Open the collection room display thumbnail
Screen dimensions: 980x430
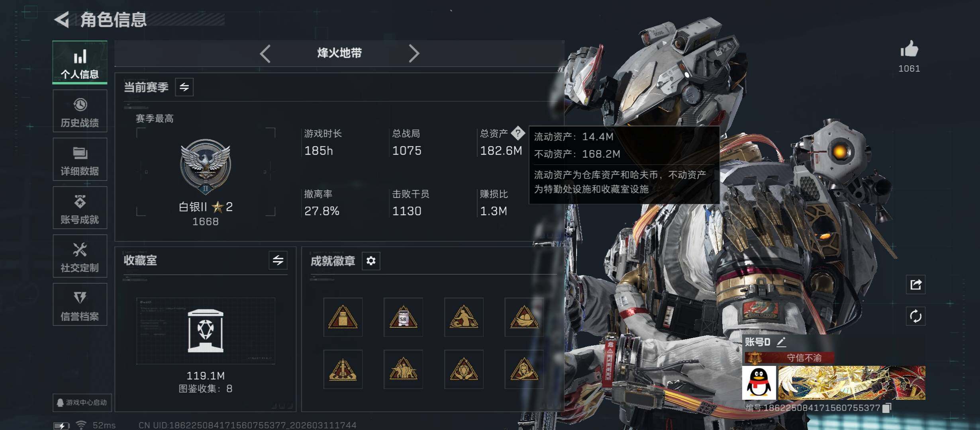point(206,331)
